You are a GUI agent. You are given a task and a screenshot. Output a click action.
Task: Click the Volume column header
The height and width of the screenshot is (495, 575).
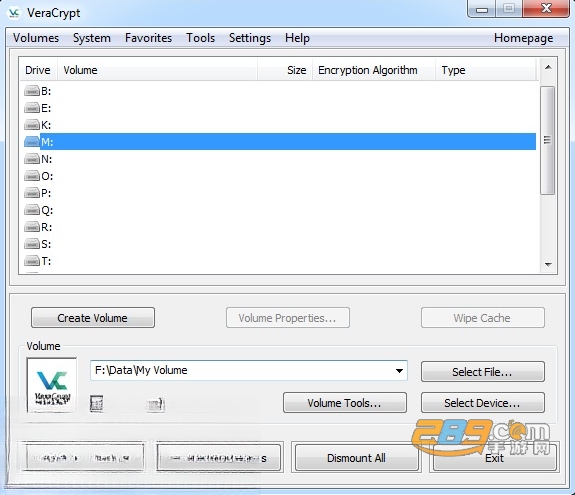[x=157, y=70]
